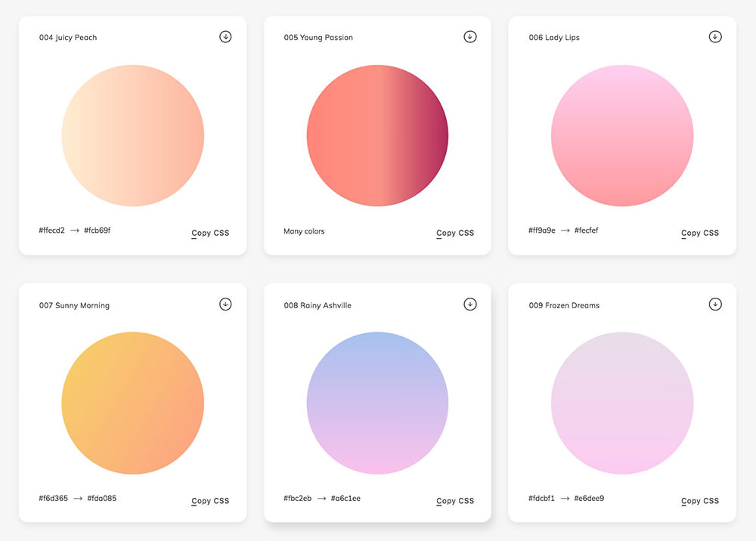
Task: Click the Frozen Dreams gradient circle
Action: point(622,403)
